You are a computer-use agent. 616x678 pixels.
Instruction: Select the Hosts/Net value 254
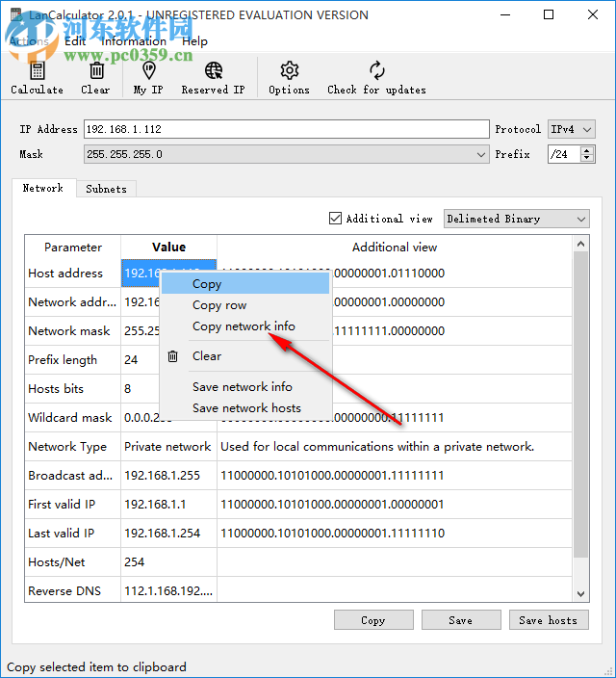(x=168, y=562)
